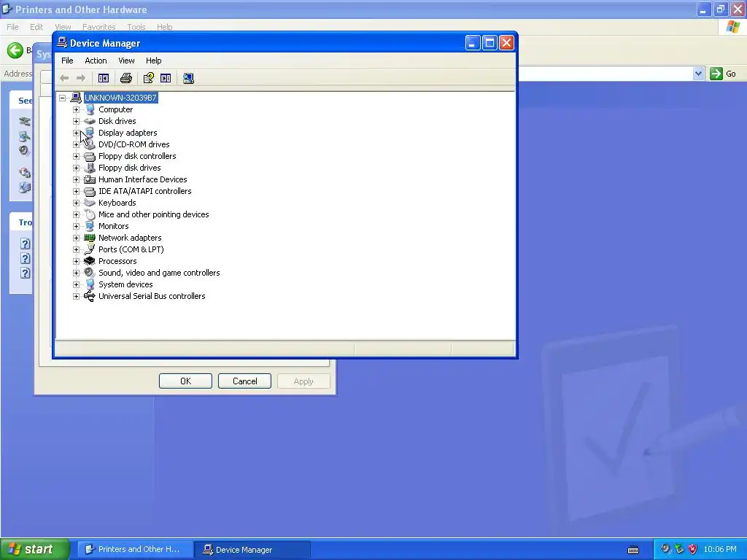Expand Floppy disk controllers
Screen dimensions: 747x560
pos(76,156)
